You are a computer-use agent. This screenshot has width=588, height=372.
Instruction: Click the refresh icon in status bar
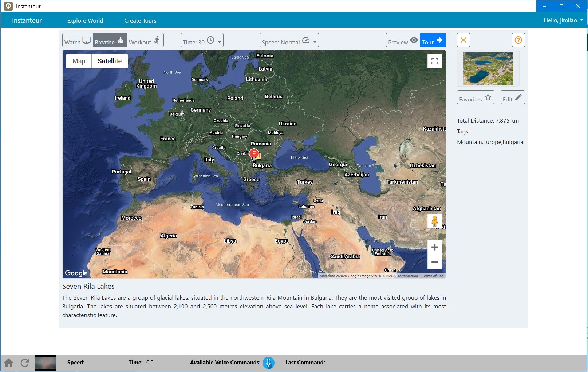click(x=25, y=363)
